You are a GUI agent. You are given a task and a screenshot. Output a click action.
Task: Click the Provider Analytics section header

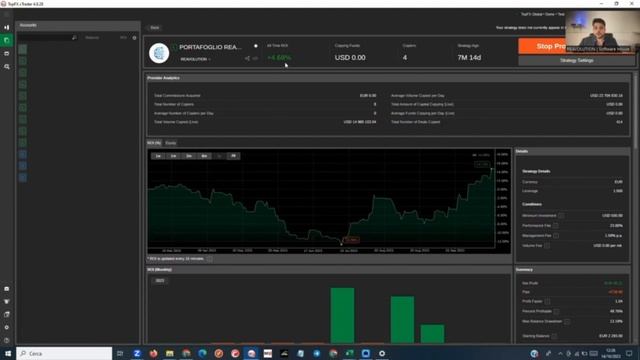[163, 78]
